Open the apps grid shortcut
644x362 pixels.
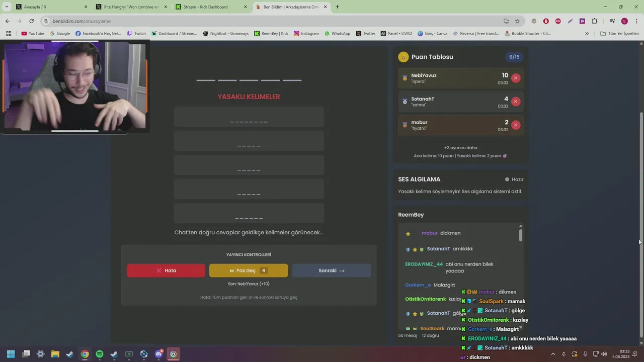pyautogui.click(x=9, y=34)
